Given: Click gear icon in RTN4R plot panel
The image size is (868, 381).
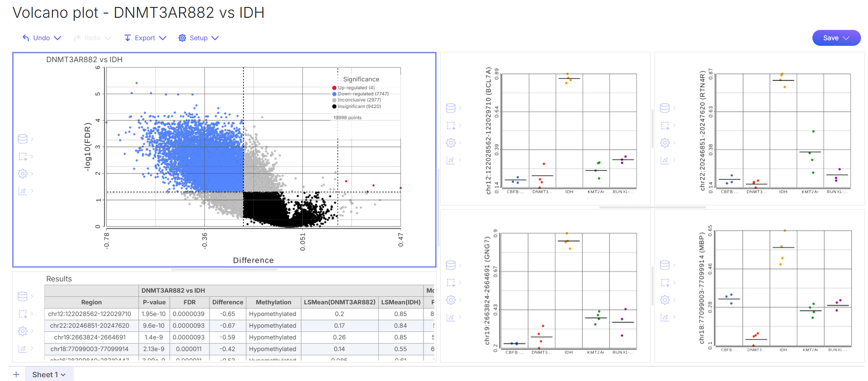Looking at the screenshot, I should [x=665, y=143].
